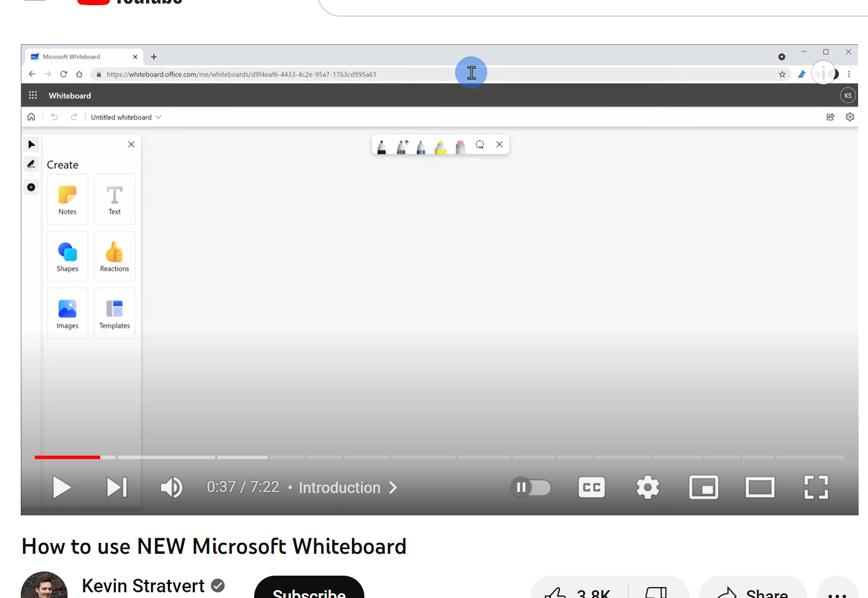This screenshot has height=598, width=868.
Task: Open the Shapes tile
Action: click(x=68, y=256)
